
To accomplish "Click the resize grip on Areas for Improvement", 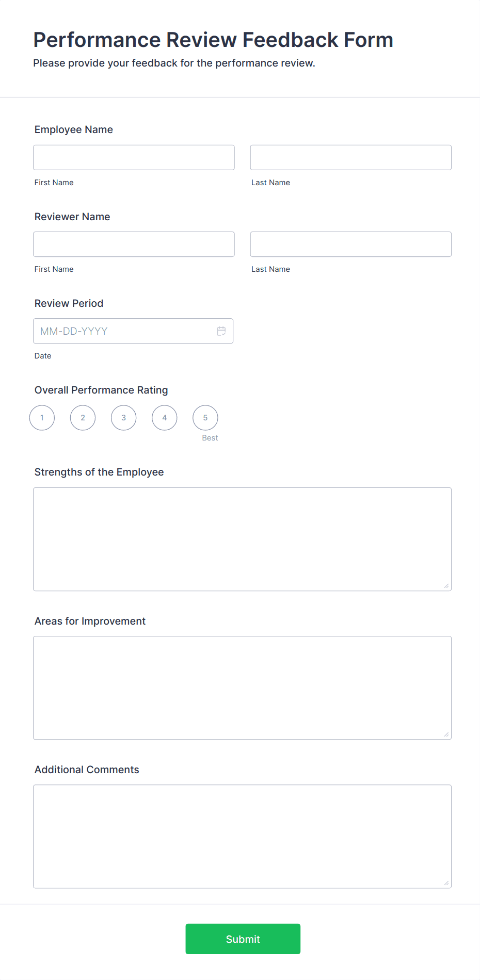I will pos(446,734).
